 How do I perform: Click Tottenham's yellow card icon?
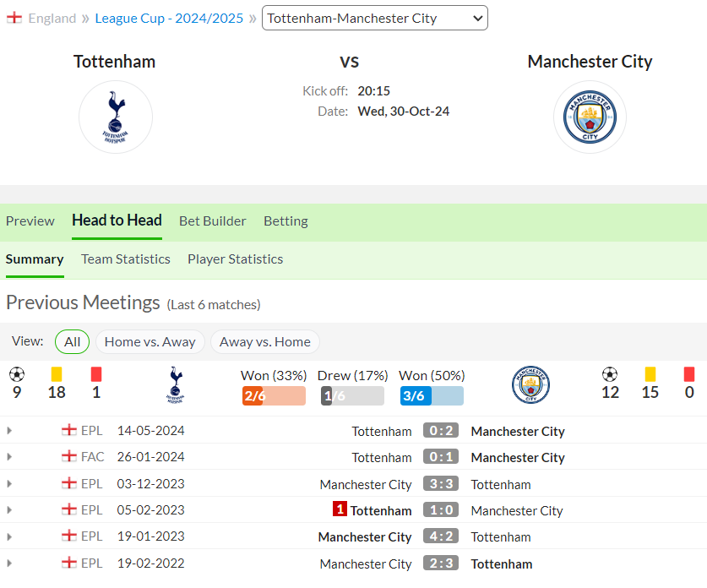[x=57, y=374]
